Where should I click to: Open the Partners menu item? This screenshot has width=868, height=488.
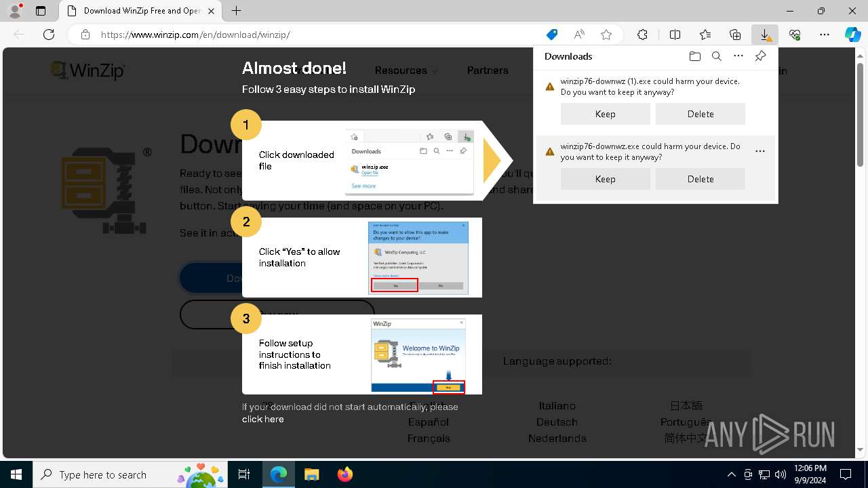(x=488, y=70)
